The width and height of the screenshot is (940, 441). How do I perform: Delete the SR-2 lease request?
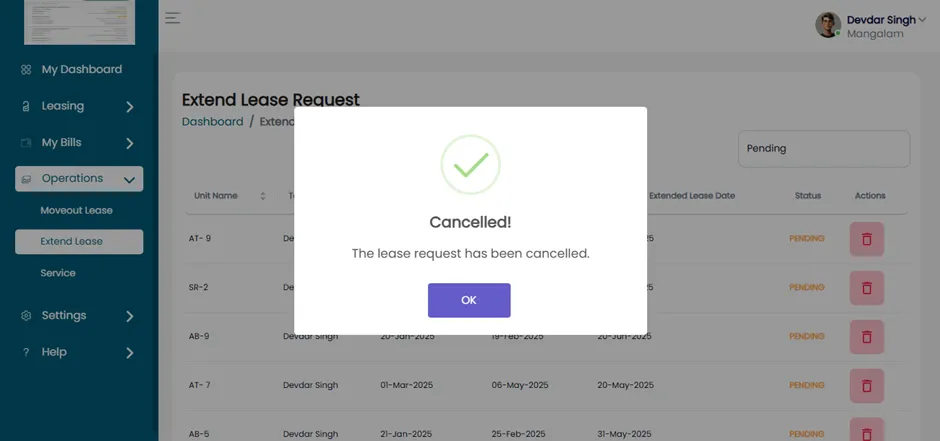(866, 288)
